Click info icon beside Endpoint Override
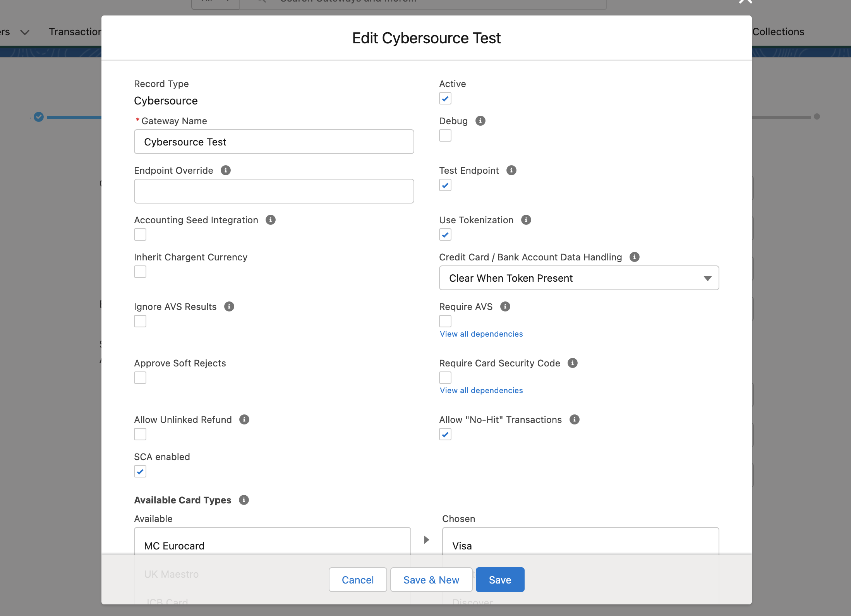Viewport: 851px width, 616px height. tap(226, 170)
